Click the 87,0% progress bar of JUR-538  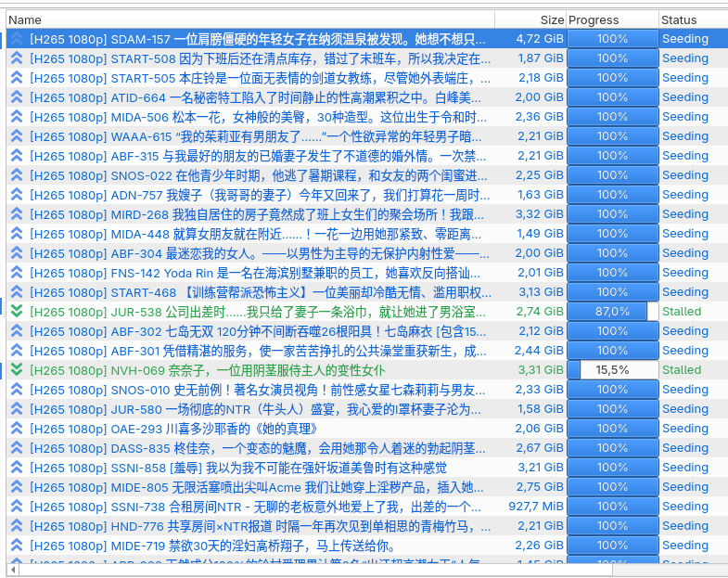click(x=612, y=312)
